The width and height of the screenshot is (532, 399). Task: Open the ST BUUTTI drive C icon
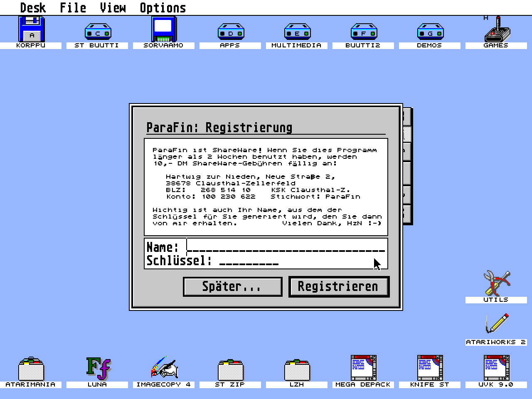tap(98, 32)
